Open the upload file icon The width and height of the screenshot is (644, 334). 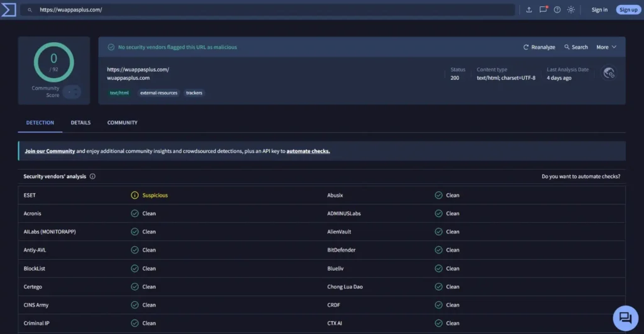529,10
